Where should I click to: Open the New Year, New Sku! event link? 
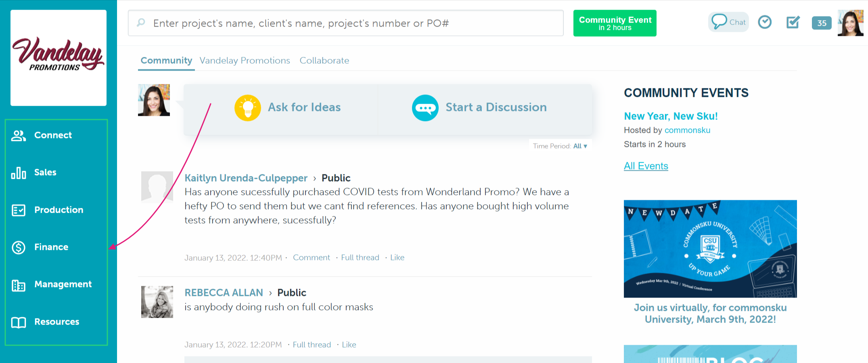tap(671, 116)
